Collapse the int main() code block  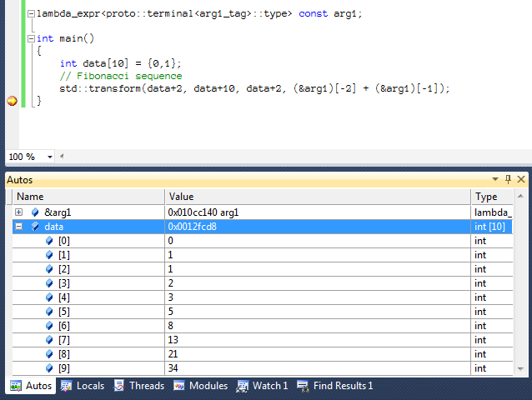[30, 38]
